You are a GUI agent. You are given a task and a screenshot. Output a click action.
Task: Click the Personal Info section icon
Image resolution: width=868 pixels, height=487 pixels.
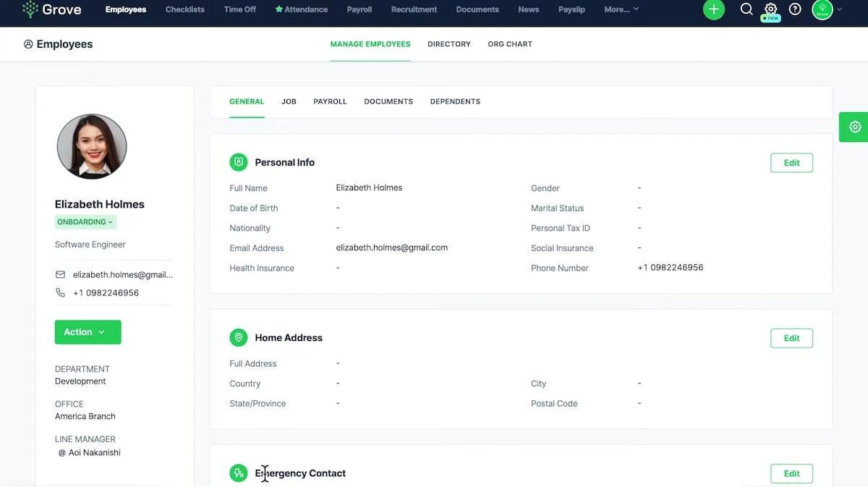(x=239, y=162)
